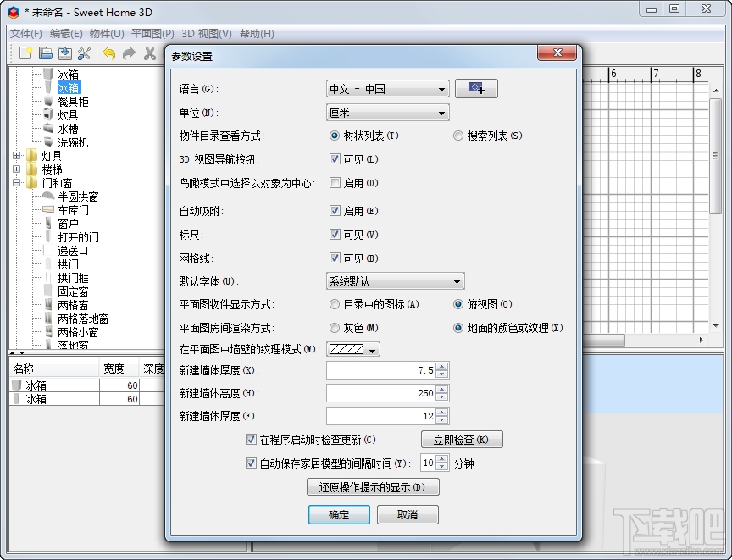Click the Undo arrow icon

[x=108, y=53]
